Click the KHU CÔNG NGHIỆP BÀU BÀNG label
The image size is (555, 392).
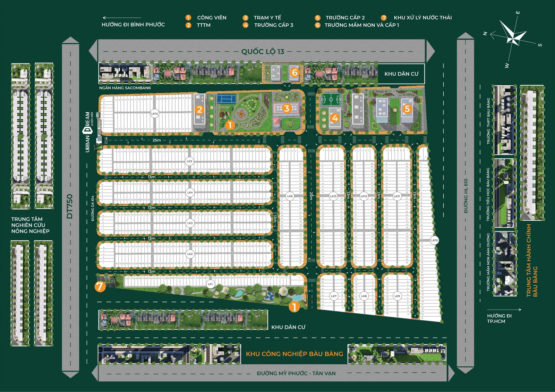click(x=294, y=354)
